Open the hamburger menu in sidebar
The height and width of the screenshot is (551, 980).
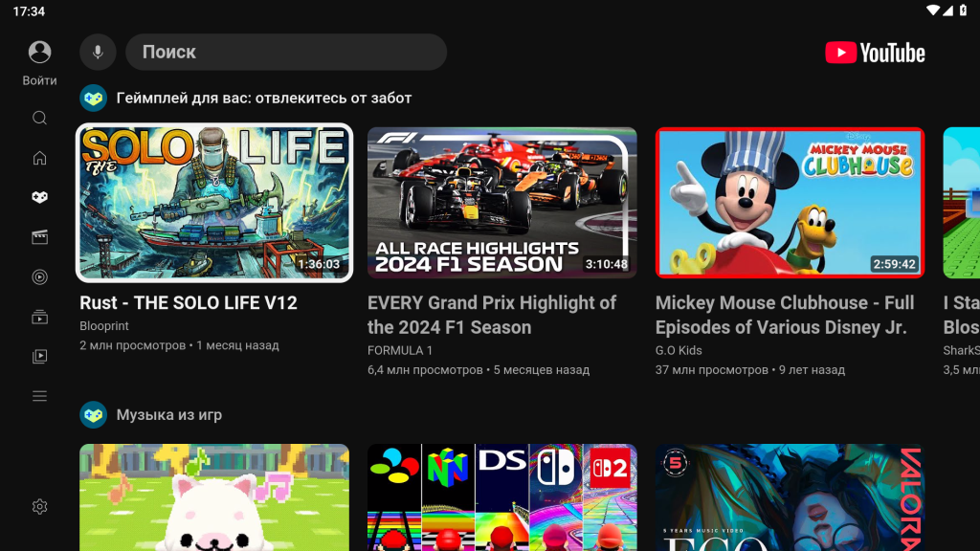pos(39,396)
